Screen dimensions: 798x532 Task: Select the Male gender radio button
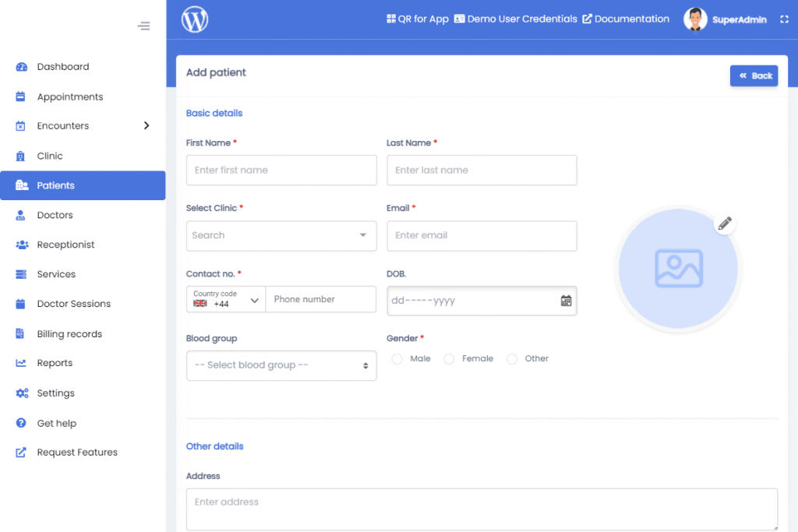tap(397, 359)
